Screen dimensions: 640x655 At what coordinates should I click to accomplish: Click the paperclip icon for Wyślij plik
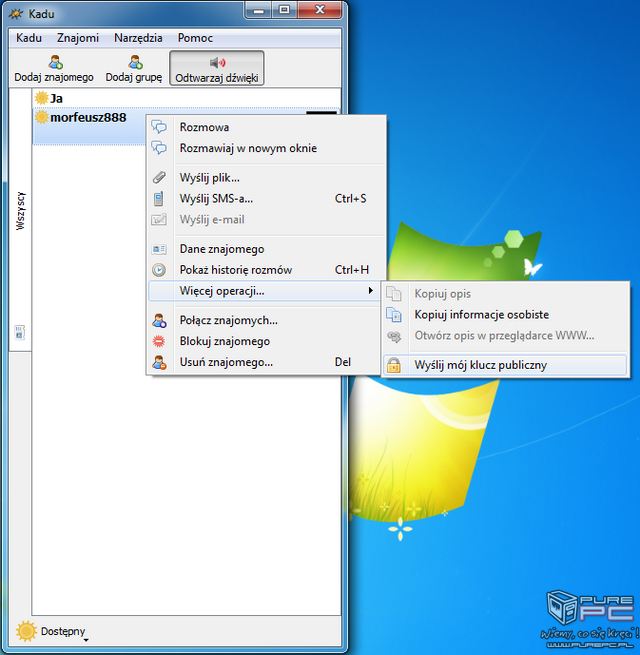click(159, 178)
